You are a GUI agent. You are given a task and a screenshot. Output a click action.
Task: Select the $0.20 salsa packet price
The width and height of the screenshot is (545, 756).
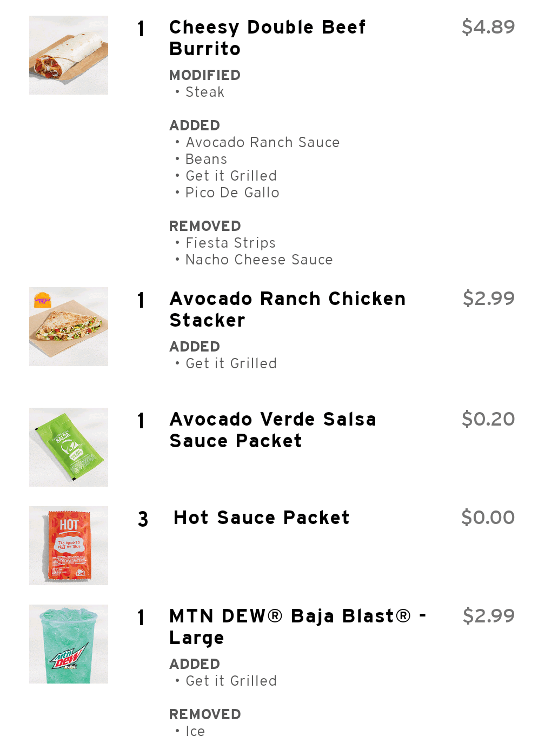[488, 419]
